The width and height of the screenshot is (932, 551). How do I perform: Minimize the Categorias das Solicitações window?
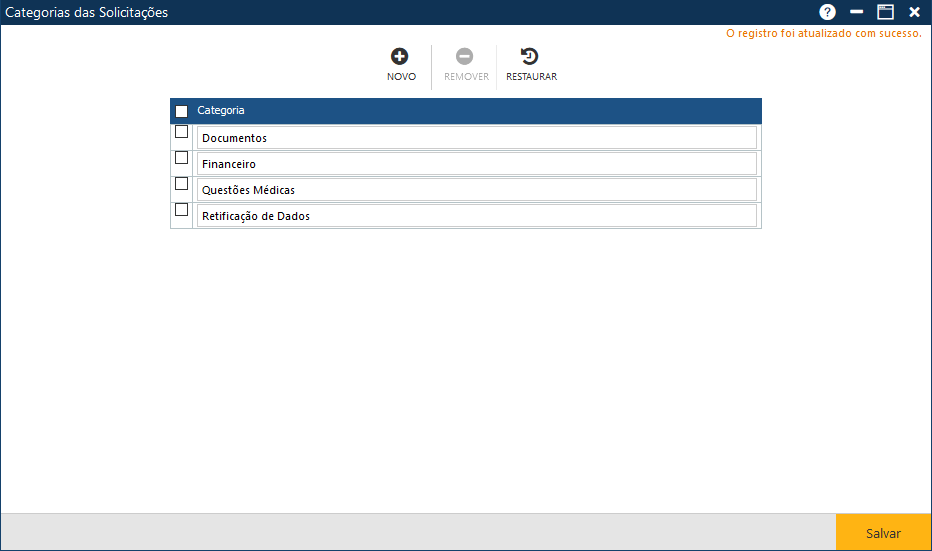(856, 12)
